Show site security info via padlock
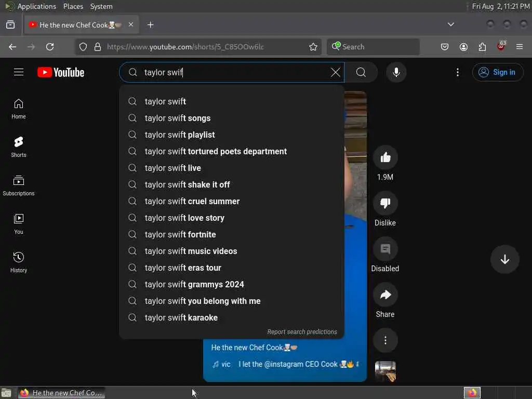The height and width of the screenshot is (399, 532). (98, 47)
